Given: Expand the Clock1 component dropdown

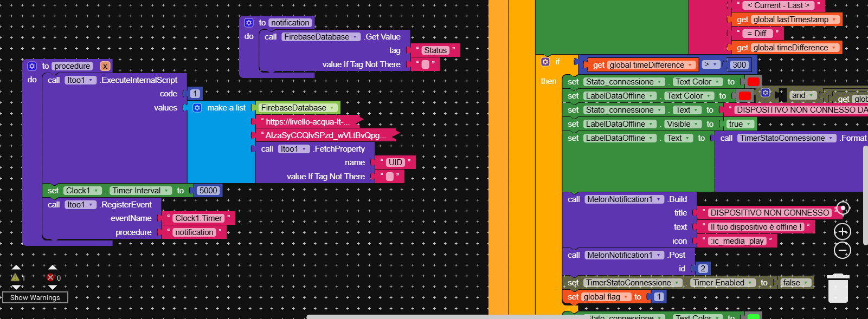Looking at the screenshot, I should (x=82, y=191).
